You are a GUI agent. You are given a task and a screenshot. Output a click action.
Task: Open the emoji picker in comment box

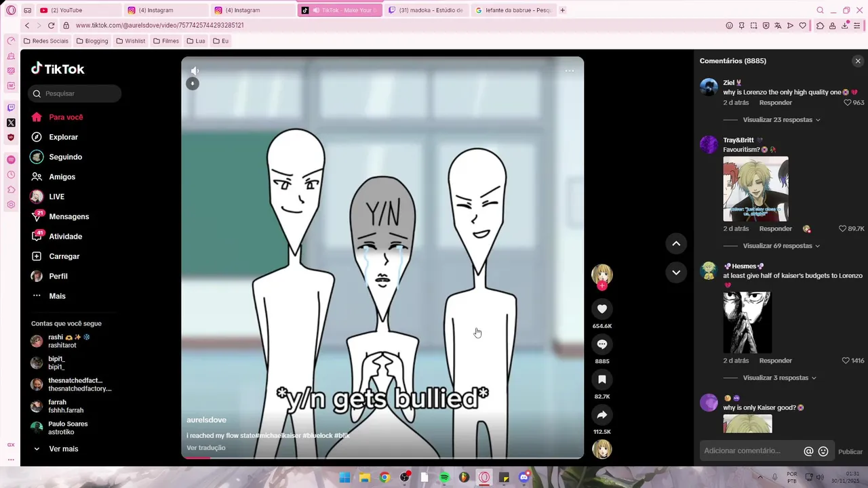coord(823,451)
